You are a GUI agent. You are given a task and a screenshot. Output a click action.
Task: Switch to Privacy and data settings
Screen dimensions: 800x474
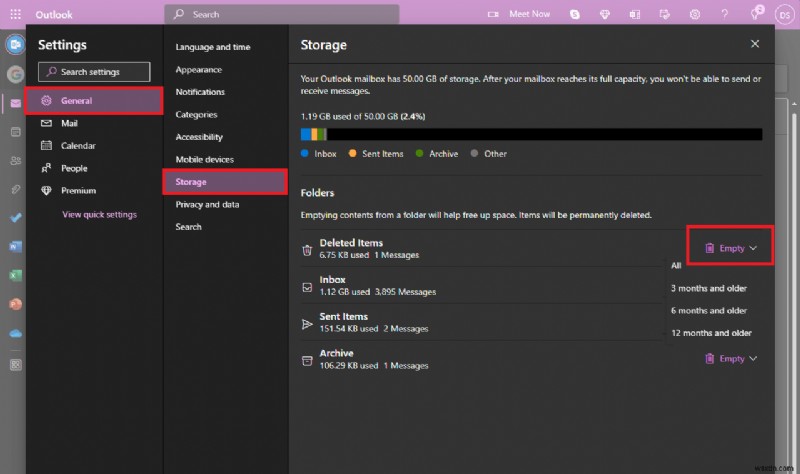(x=207, y=204)
